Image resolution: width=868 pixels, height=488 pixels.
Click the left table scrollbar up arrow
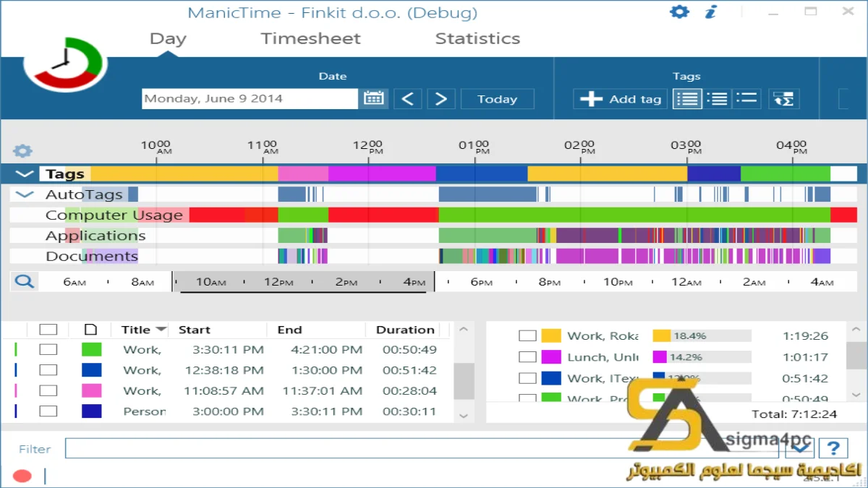464,330
